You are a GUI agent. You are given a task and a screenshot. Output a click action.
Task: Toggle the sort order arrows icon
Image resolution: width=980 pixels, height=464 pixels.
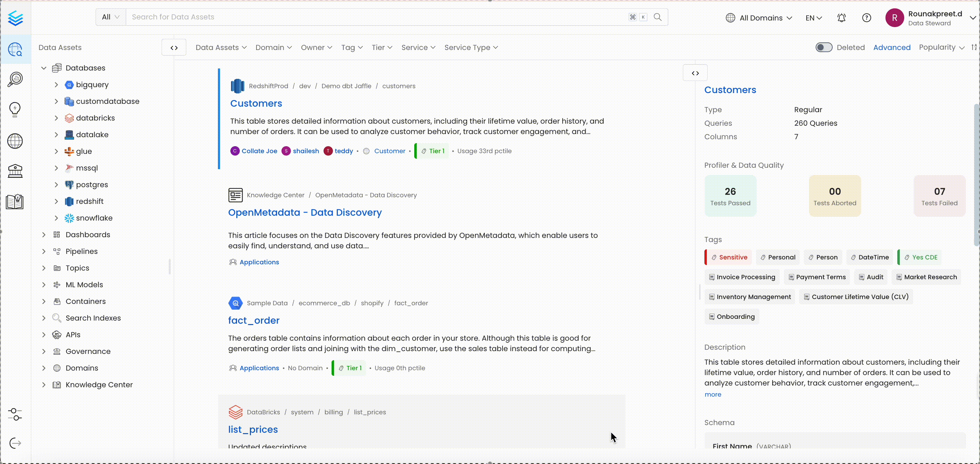(974, 47)
